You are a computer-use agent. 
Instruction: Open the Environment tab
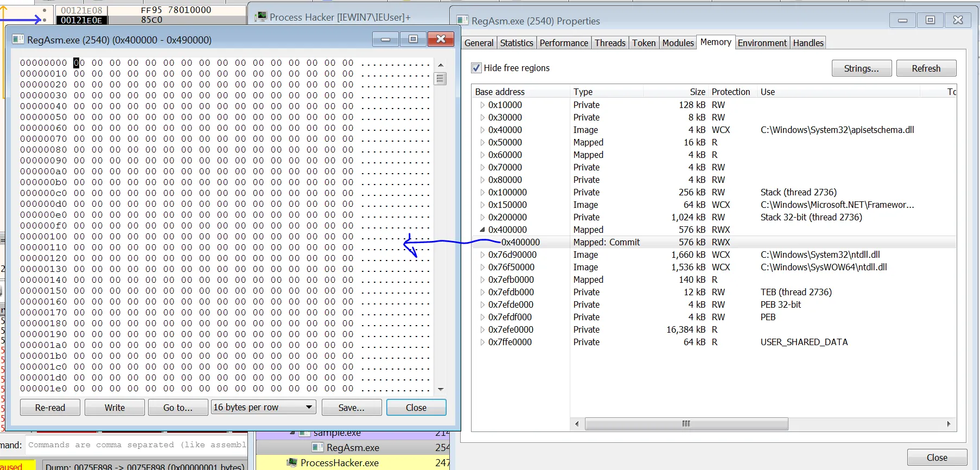click(x=762, y=43)
